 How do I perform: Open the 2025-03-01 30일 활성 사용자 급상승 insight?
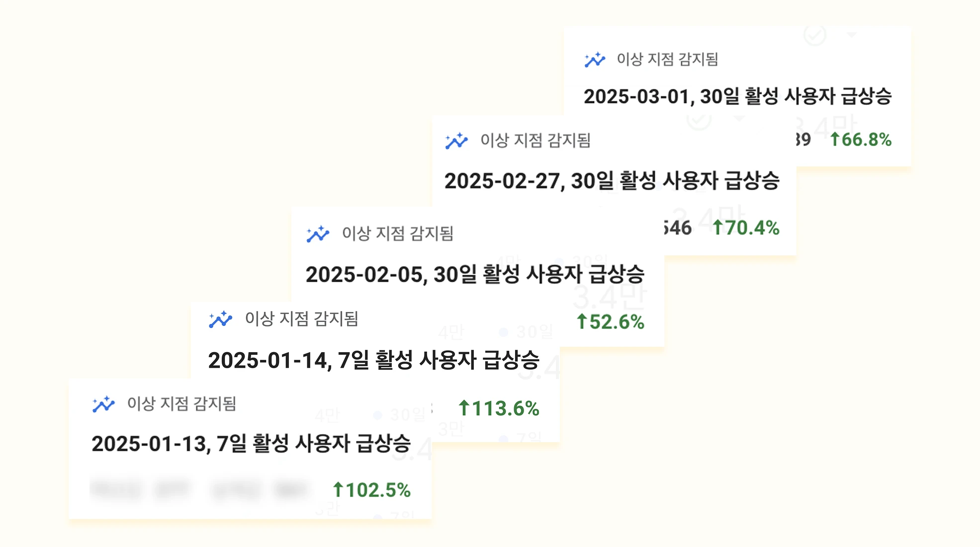737,96
